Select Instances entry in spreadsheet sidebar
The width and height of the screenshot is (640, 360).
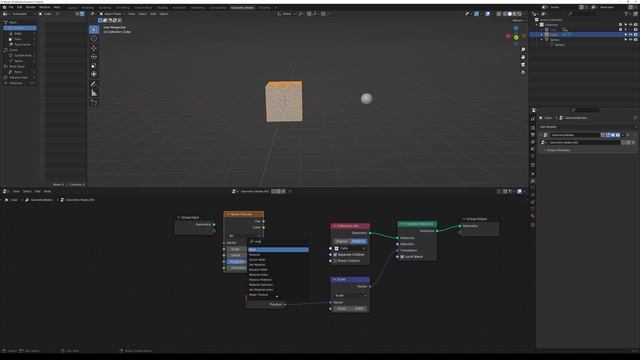[20, 83]
